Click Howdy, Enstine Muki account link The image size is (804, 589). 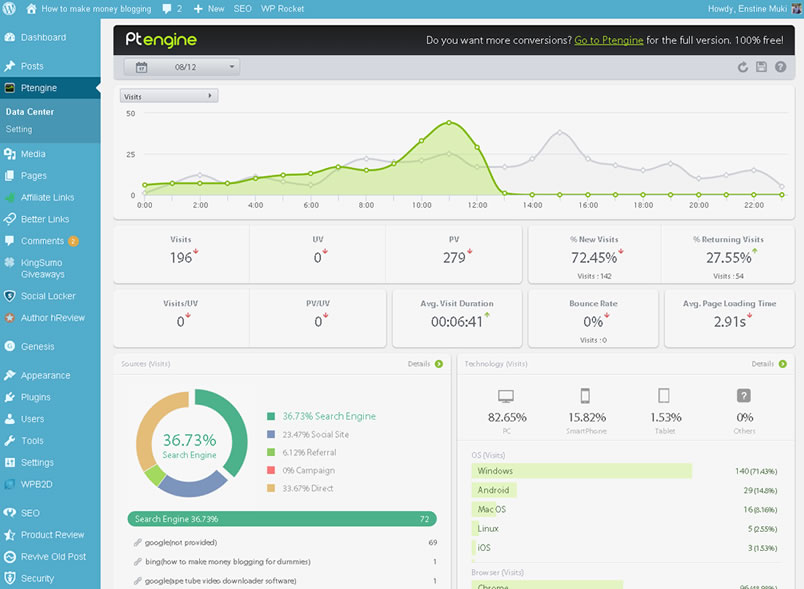(748, 9)
